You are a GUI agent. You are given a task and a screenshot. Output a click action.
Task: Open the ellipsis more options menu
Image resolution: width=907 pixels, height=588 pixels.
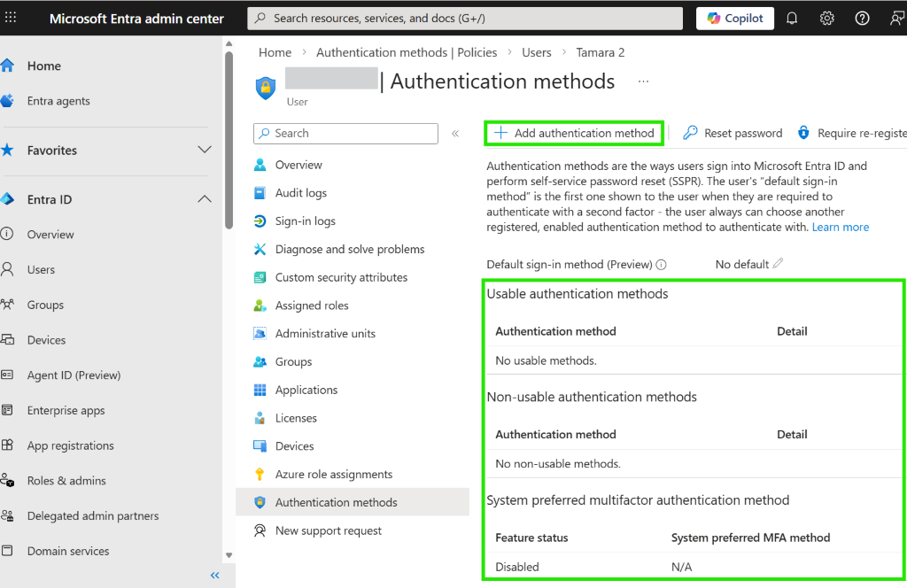pos(643,81)
